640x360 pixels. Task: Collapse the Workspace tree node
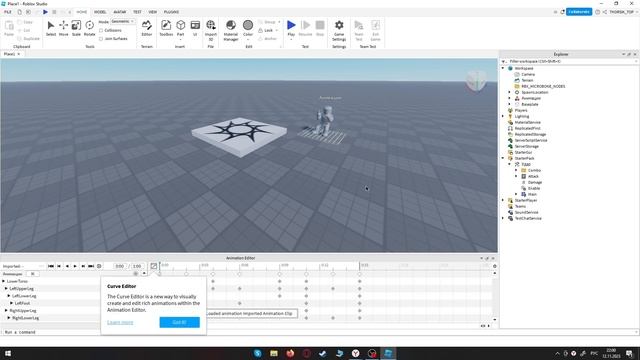point(503,68)
